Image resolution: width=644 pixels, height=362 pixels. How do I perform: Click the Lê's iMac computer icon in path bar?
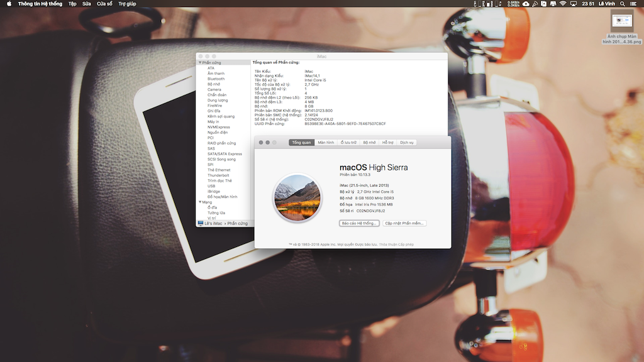(201, 223)
